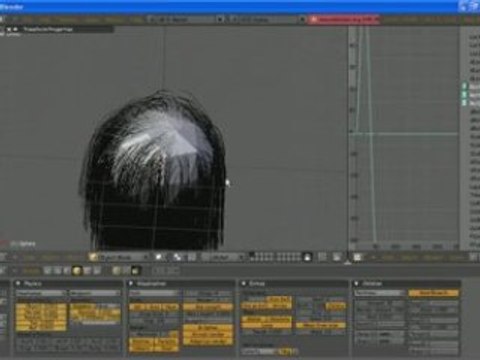Open the scene selector in top header

pyautogui.click(x=265, y=20)
